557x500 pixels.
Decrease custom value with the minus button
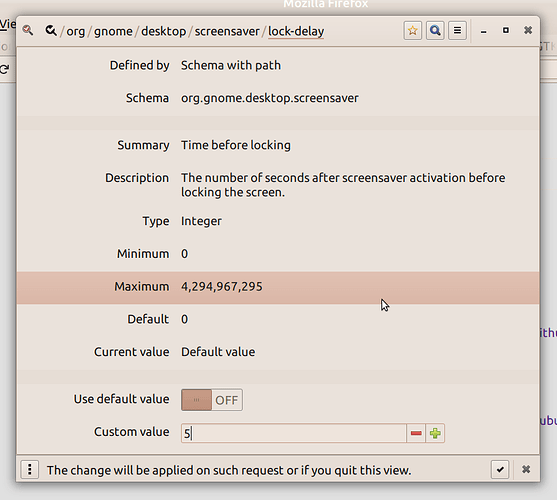click(416, 433)
